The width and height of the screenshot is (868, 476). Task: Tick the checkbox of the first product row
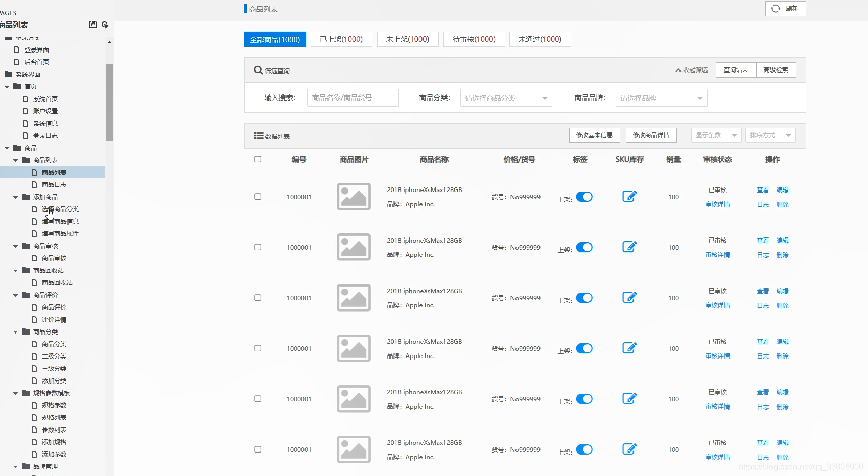(x=258, y=197)
